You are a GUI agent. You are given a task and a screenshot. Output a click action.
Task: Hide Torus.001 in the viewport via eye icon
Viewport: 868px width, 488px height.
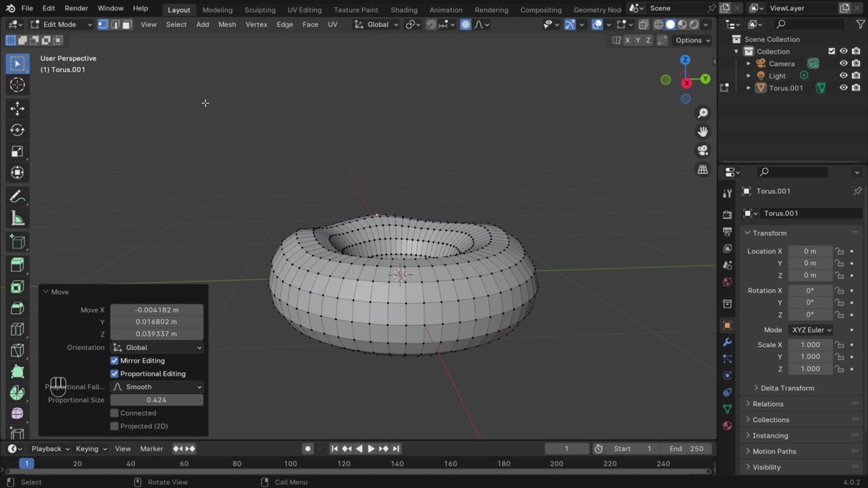(x=844, y=88)
